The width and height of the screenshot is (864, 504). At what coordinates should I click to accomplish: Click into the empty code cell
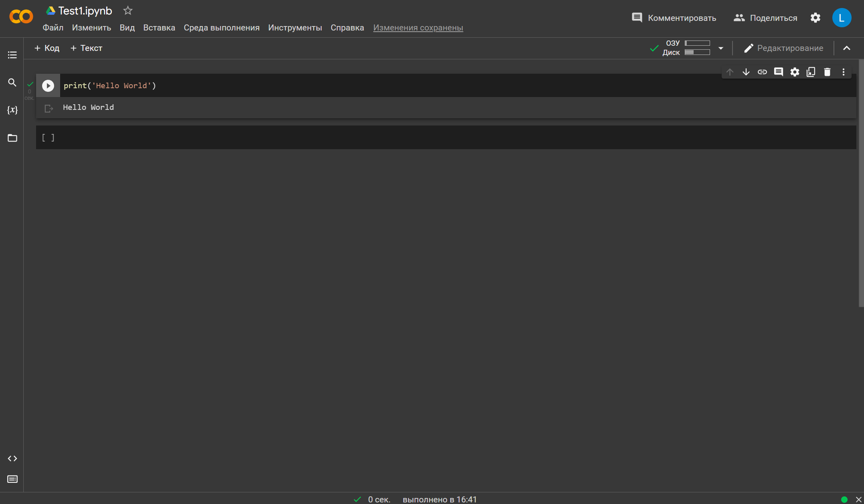pos(441,138)
